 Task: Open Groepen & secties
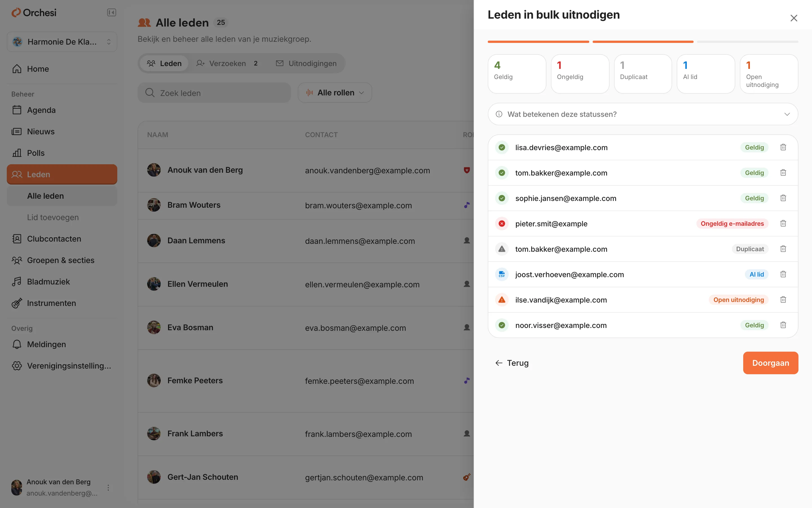tap(62, 260)
